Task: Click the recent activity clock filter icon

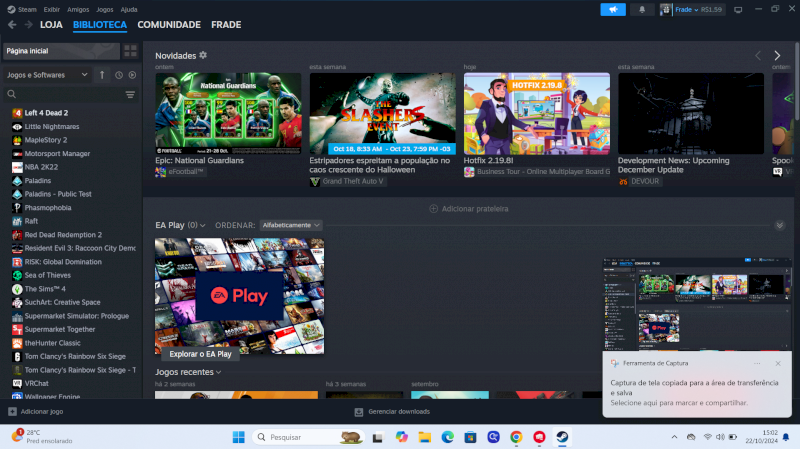Action: 118,75
